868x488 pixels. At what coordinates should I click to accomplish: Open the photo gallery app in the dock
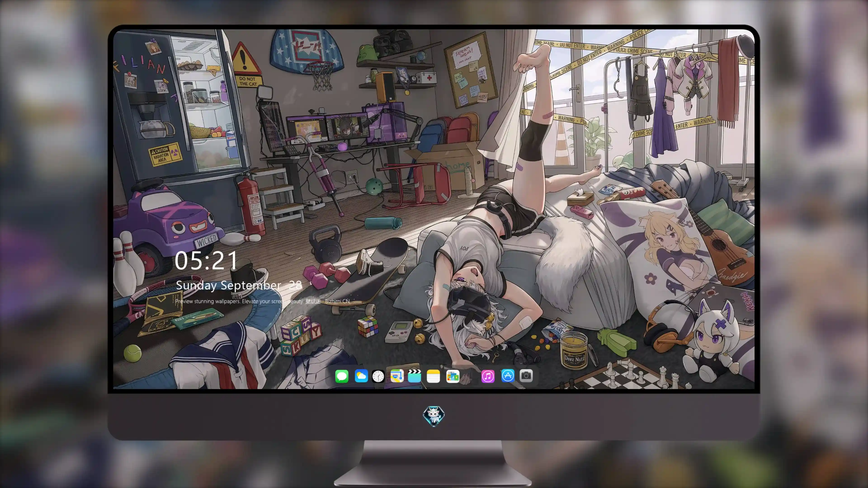pyautogui.click(x=453, y=376)
